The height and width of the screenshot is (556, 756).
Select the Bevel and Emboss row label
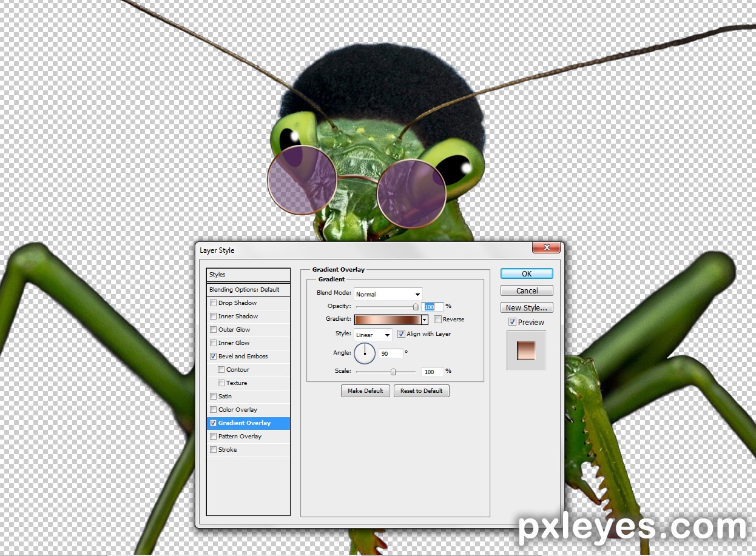point(243,357)
